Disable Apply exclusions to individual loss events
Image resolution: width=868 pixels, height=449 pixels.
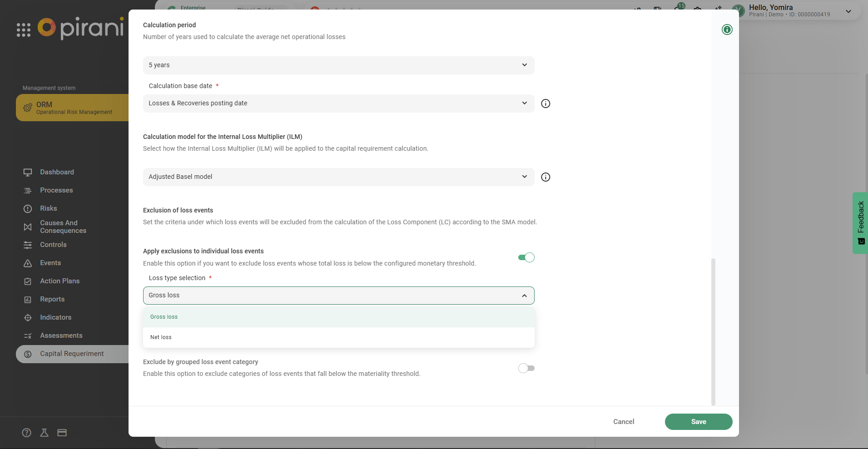[526, 257]
